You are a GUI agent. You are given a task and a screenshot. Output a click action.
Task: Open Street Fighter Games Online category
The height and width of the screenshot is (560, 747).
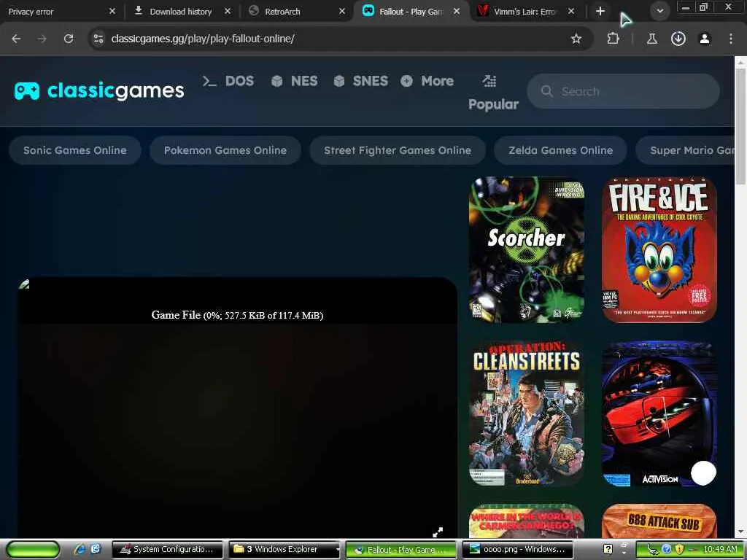click(x=398, y=150)
